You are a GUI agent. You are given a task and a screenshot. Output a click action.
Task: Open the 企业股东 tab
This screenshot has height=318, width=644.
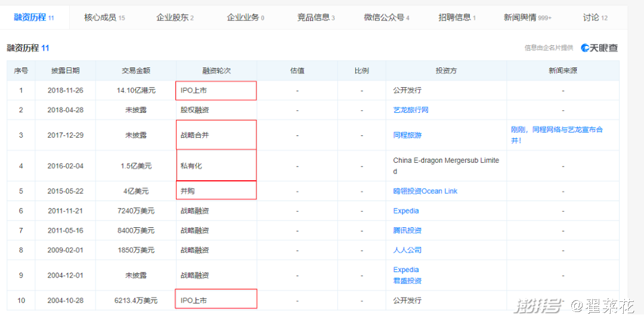click(175, 17)
